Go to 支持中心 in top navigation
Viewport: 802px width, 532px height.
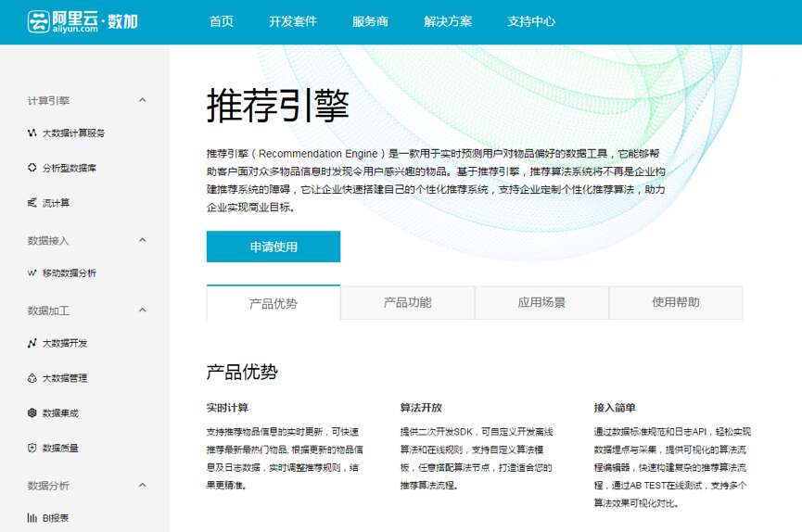[x=531, y=22]
